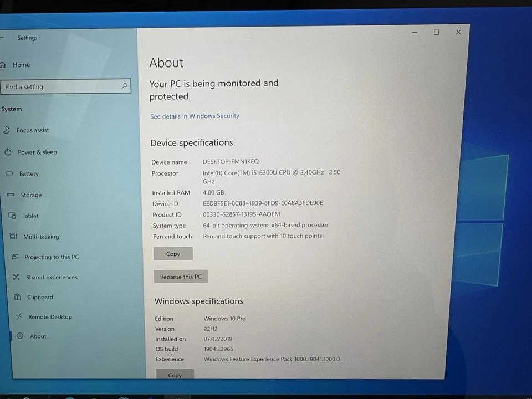Screen dimensions: 532x399
Task: Open Projecting to this PC settings
Action: point(52,257)
